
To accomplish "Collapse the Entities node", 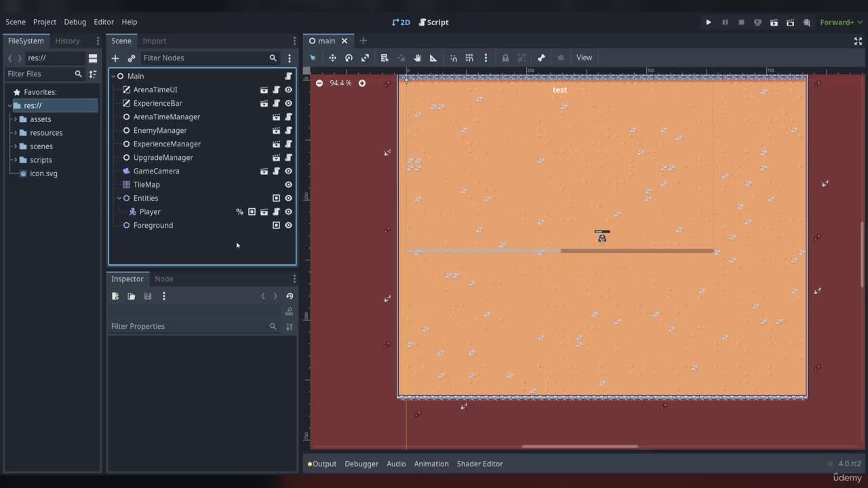I will coord(119,198).
